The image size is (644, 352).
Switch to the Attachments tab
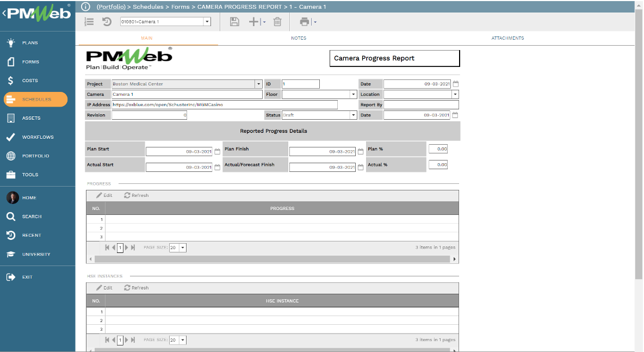coord(507,38)
